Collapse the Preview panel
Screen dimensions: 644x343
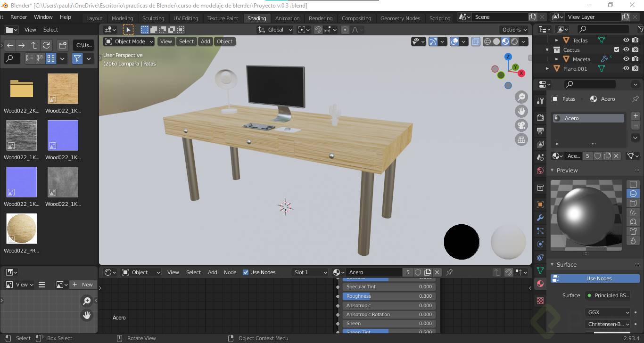[553, 171]
